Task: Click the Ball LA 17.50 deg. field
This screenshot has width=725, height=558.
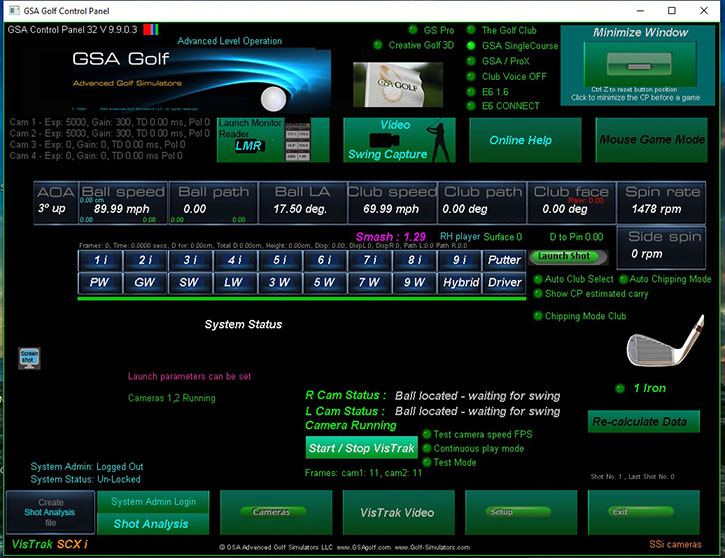Action: tap(302, 203)
